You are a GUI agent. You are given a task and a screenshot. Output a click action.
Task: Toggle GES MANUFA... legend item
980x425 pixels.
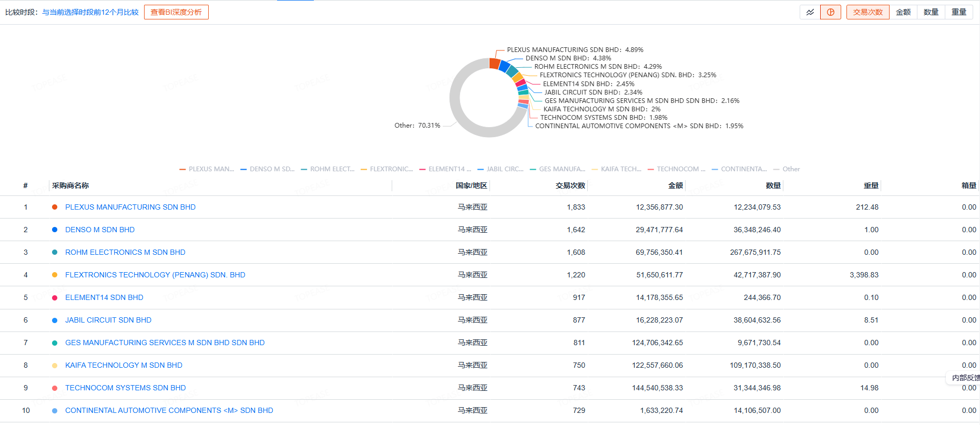[557, 169]
